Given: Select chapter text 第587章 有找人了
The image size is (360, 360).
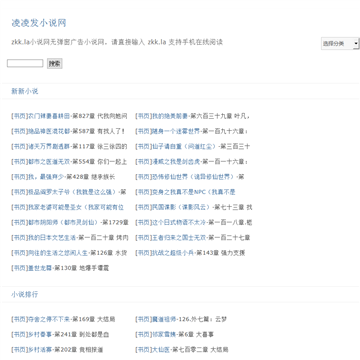Looking at the screenshot, I should (x=99, y=131).
